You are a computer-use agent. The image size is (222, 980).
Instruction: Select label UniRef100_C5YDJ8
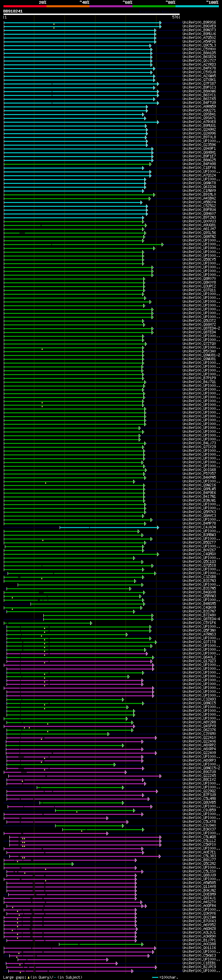[199, 72]
